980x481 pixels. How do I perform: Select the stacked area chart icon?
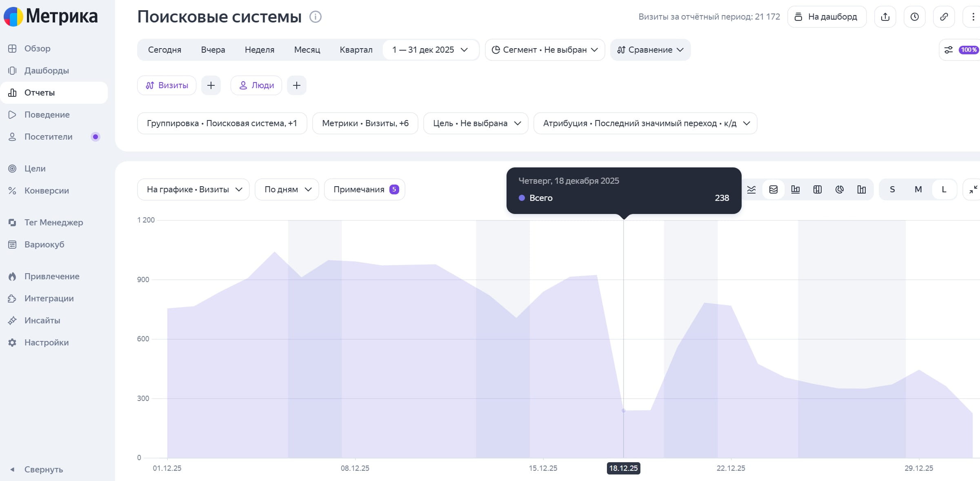point(773,189)
